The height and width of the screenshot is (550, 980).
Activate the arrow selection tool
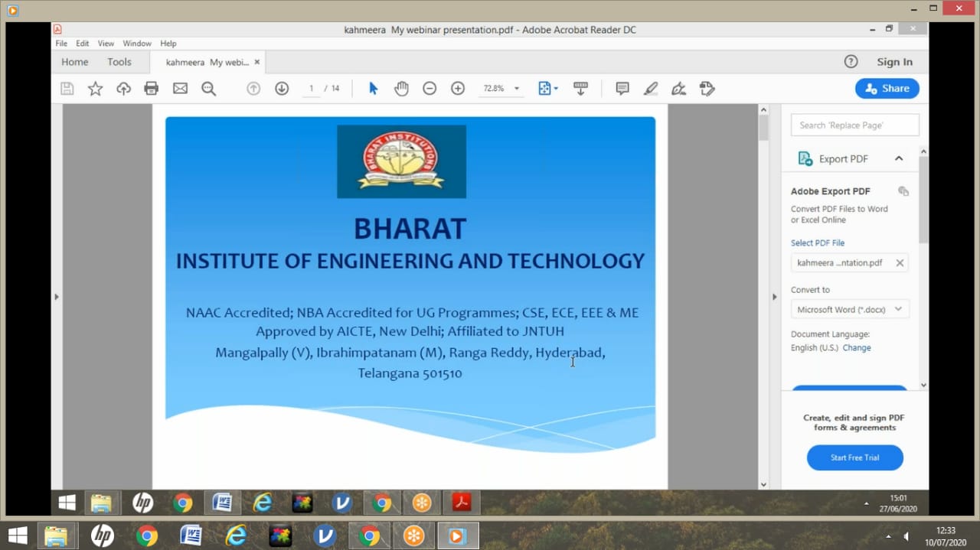coord(374,89)
